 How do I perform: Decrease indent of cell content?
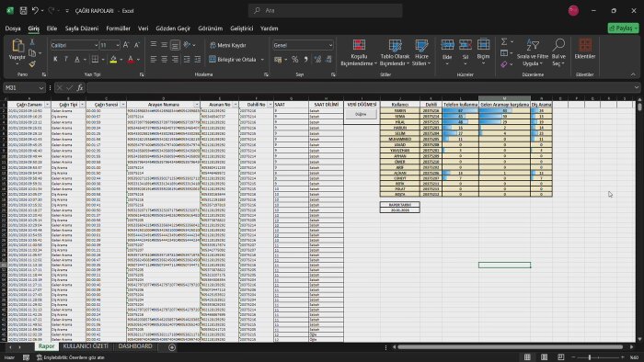187,60
